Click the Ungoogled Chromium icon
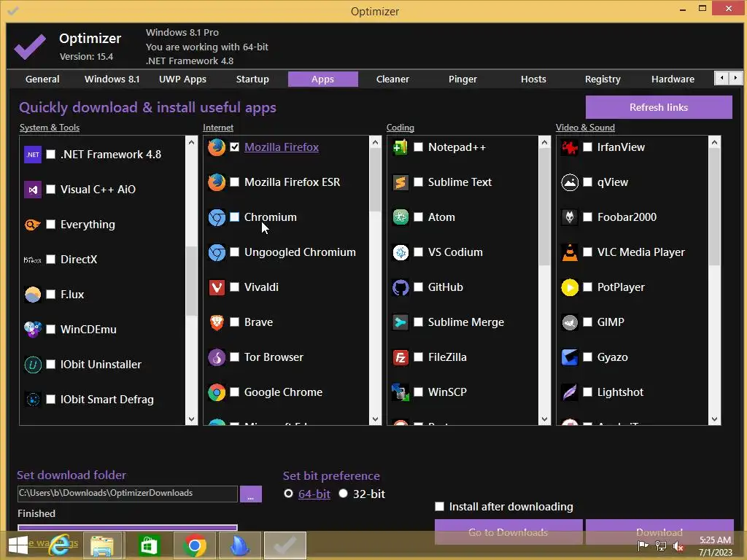Image resolution: width=747 pixels, height=560 pixels. [217, 252]
